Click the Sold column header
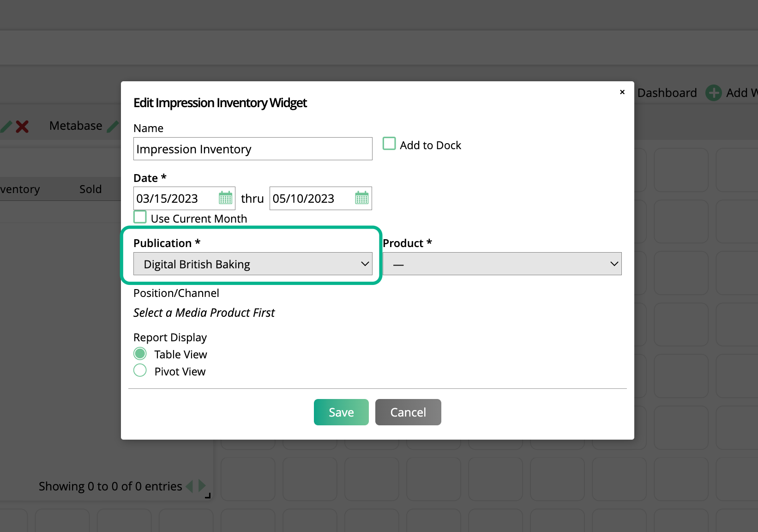Screen dimensions: 758x532 (x=90, y=189)
